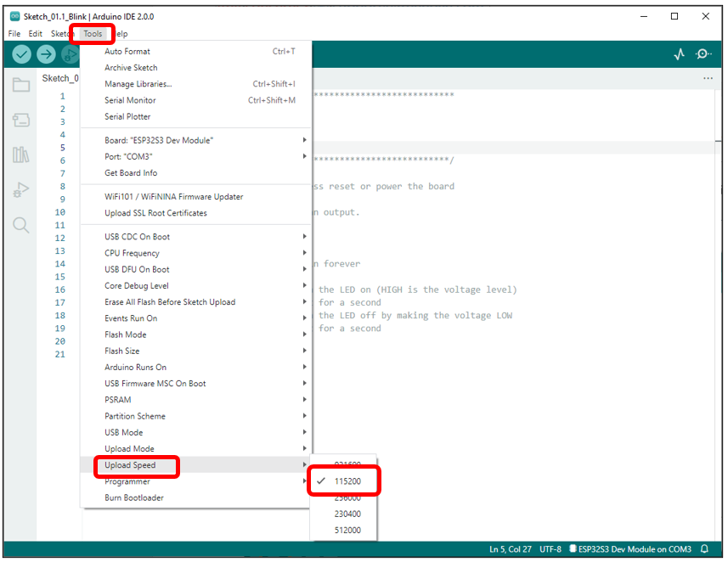Choose 512000 upload speed
The width and height of the screenshot is (728, 562).
(x=343, y=530)
